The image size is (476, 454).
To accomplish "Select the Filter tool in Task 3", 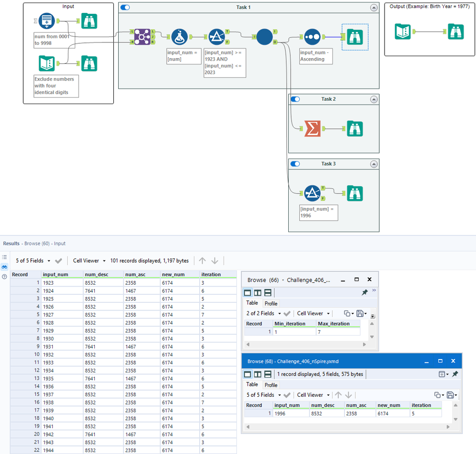I will click(312, 194).
